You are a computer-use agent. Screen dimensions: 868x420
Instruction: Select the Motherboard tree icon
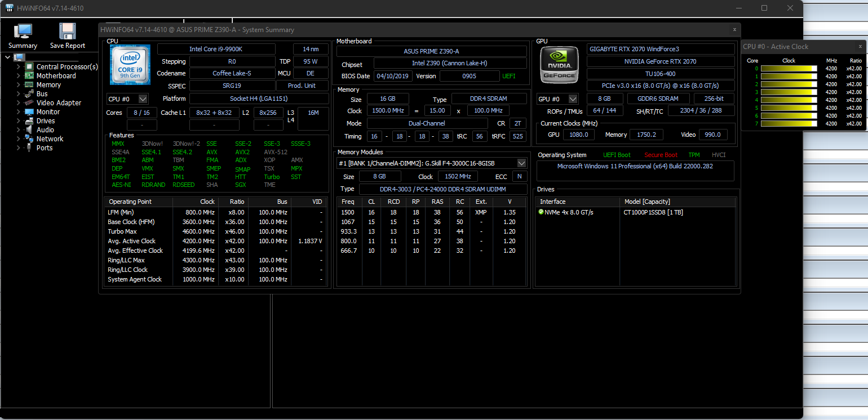pos(29,75)
